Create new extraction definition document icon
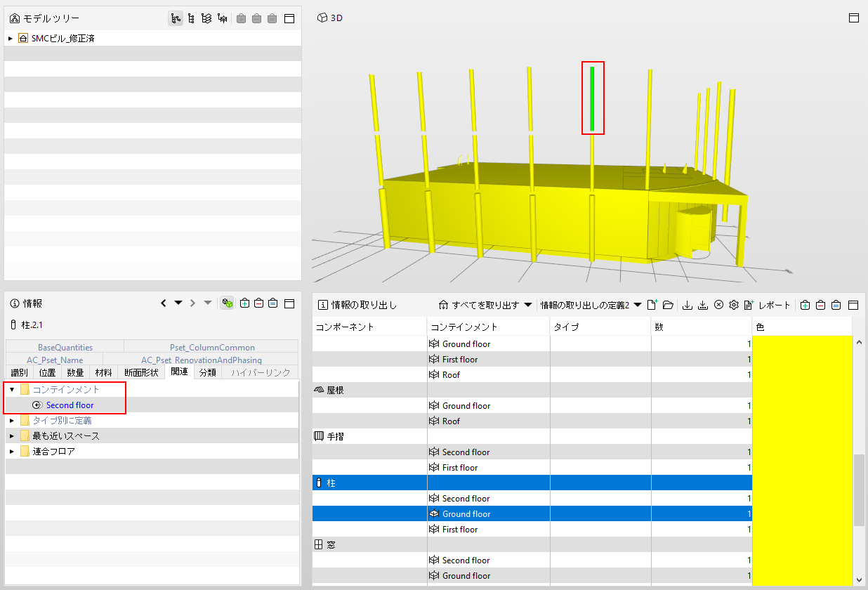 click(x=652, y=305)
